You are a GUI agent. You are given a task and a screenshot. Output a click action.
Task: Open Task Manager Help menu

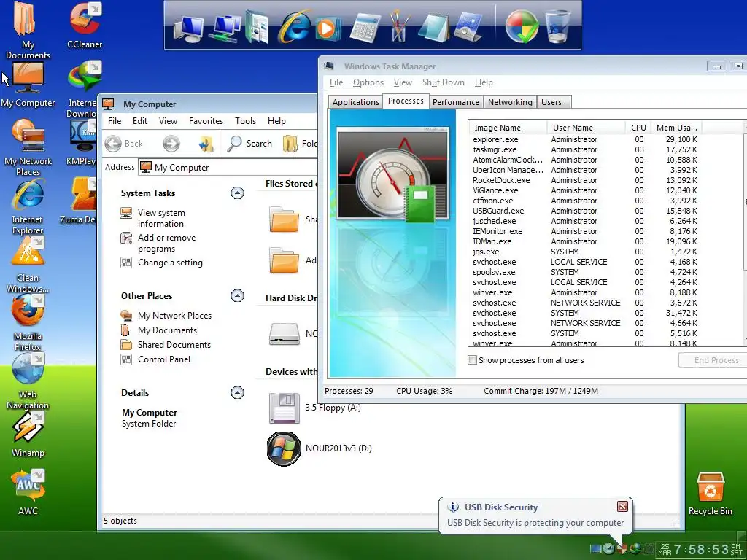[x=484, y=82]
